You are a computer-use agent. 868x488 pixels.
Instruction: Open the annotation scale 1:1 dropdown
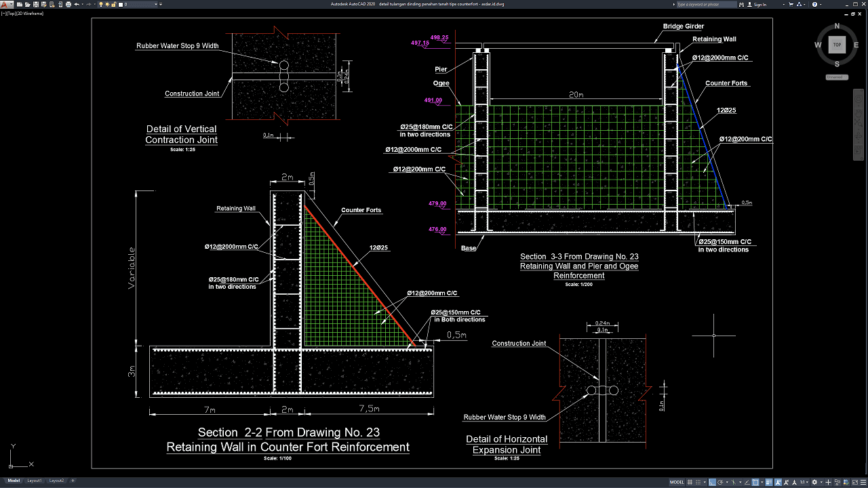805,482
